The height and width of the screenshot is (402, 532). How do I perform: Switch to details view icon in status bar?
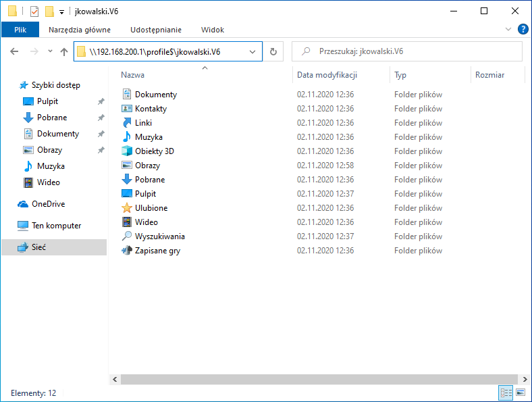[x=506, y=393]
